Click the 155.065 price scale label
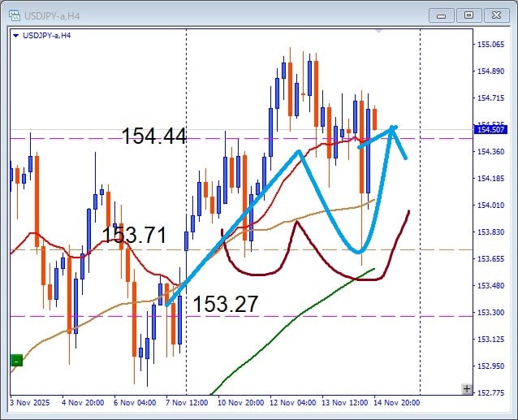The height and width of the screenshot is (420, 518). pyautogui.click(x=493, y=45)
